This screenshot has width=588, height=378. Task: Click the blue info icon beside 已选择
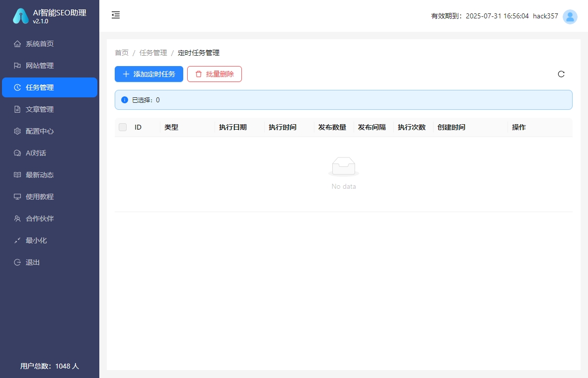125,100
